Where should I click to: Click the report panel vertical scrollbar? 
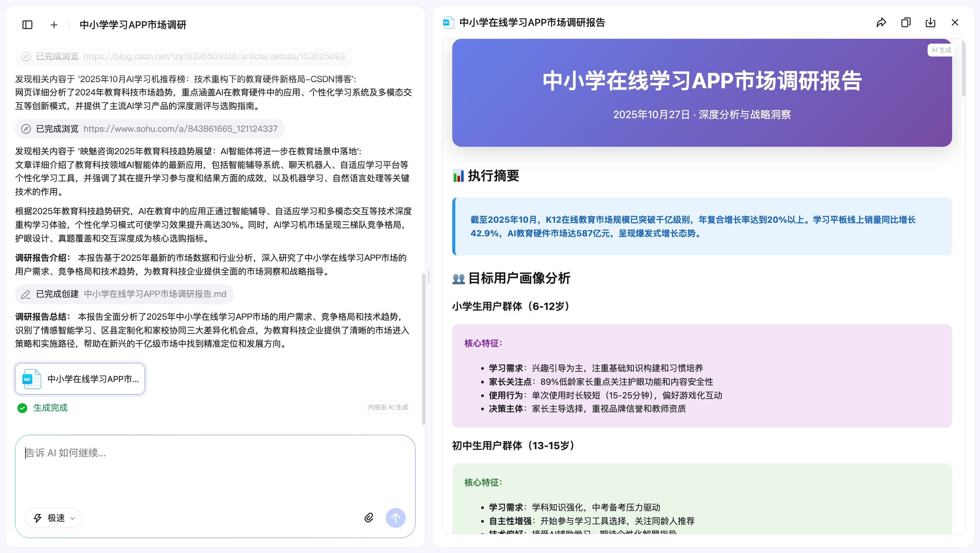(x=963, y=68)
